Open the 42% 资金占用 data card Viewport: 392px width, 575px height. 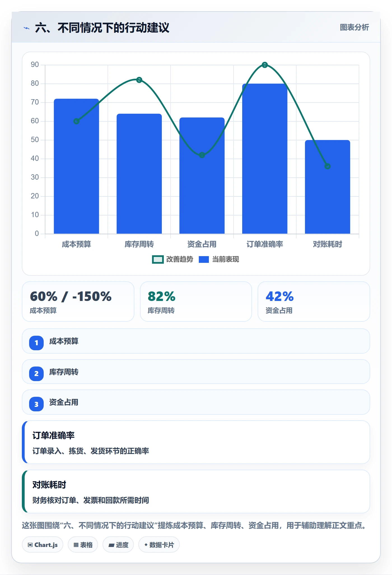(314, 302)
